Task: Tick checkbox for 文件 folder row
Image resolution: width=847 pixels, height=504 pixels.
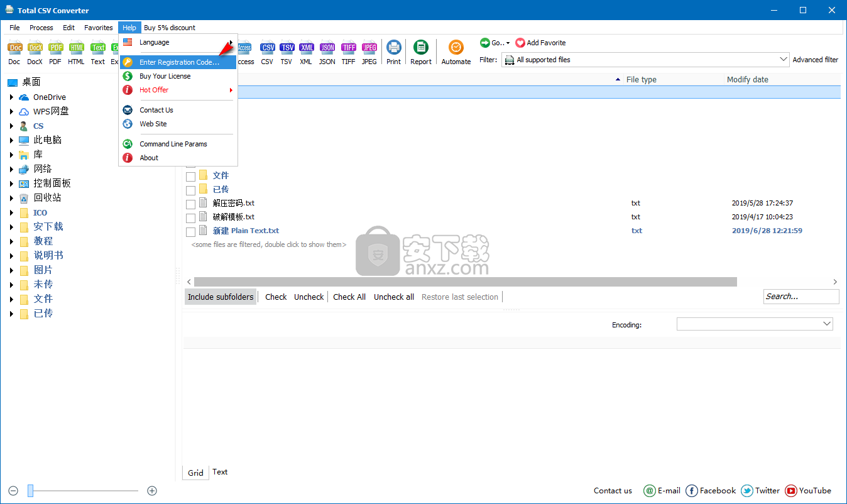Action: click(190, 176)
